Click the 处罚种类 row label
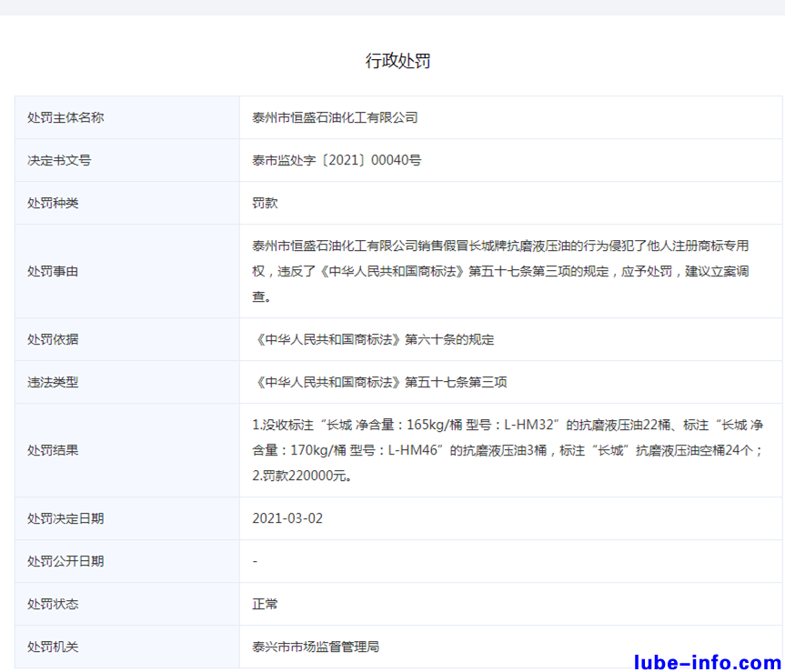Screen dimensions: 785x672 [53, 203]
